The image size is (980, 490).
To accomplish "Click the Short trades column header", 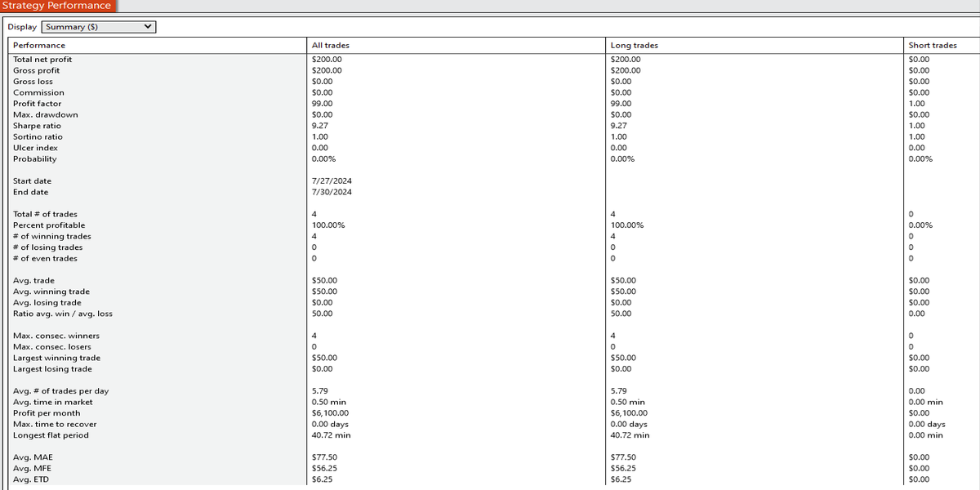I will [x=933, y=45].
